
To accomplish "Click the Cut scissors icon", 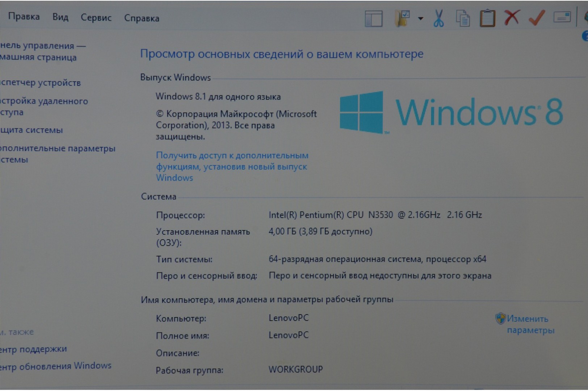I will click(x=438, y=18).
